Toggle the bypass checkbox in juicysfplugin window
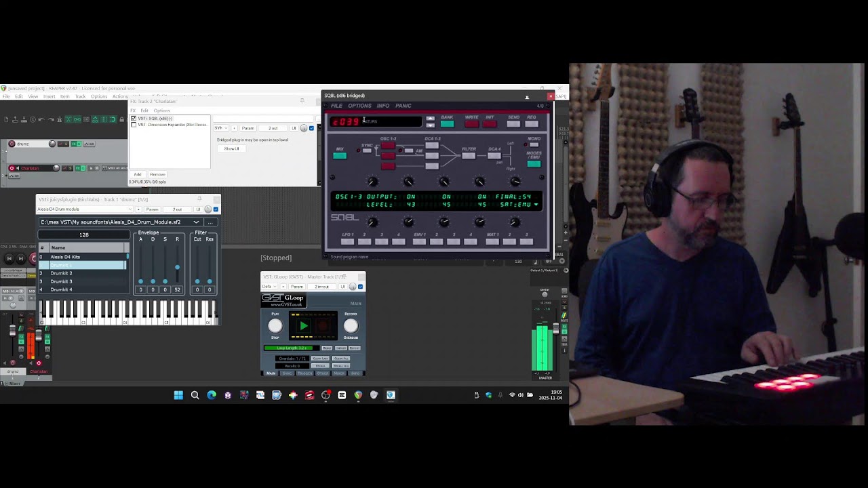The width and height of the screenshot is (868, 488). point(216,209)
